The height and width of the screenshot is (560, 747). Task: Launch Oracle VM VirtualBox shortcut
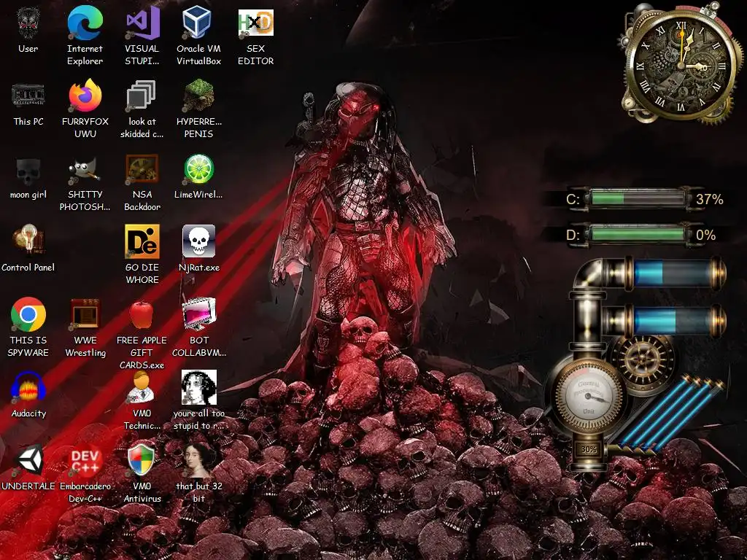198,36
